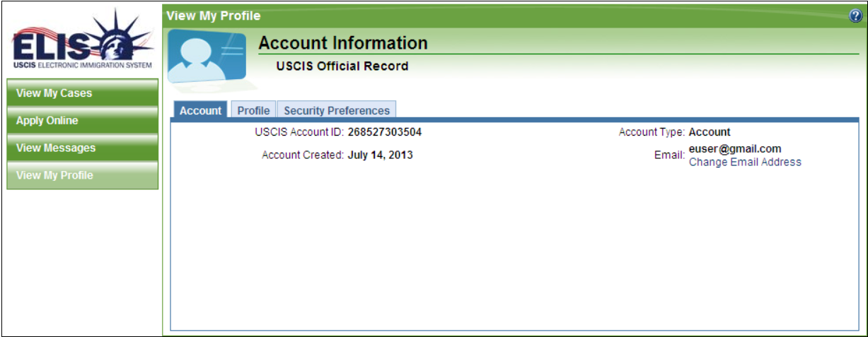This screenshot has width=868, height=337.
Task: Select View My Profile menu item
Action: pos(82,175)
